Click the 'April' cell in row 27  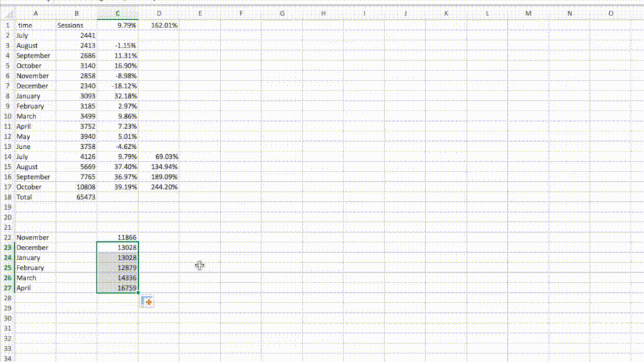point(36,288)
